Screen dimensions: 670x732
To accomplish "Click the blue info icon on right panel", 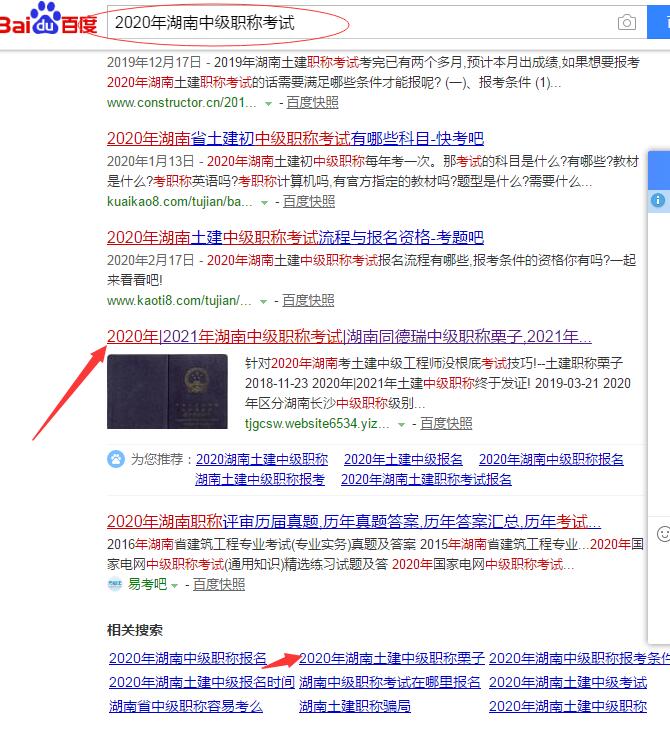I will coord(658,200).
